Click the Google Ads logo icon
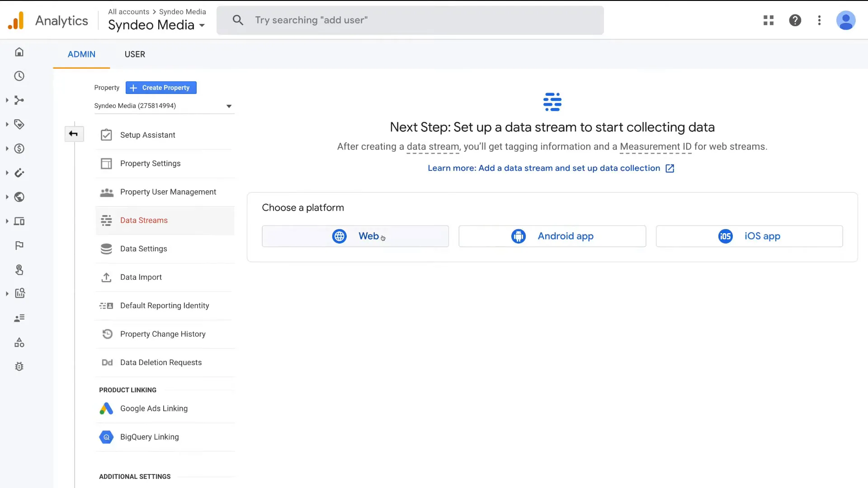This screenshot has height=488, width=868. click(x=106, y=408)
